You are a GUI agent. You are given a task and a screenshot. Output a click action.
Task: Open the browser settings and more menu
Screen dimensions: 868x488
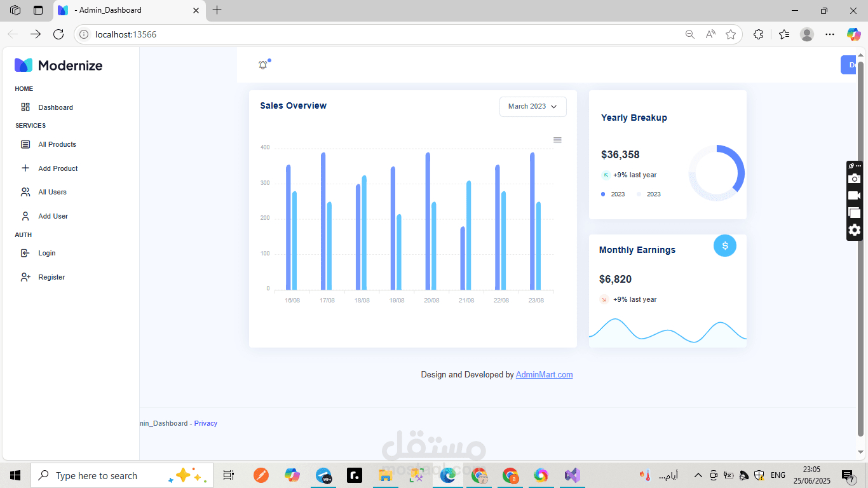pos(830,34)
